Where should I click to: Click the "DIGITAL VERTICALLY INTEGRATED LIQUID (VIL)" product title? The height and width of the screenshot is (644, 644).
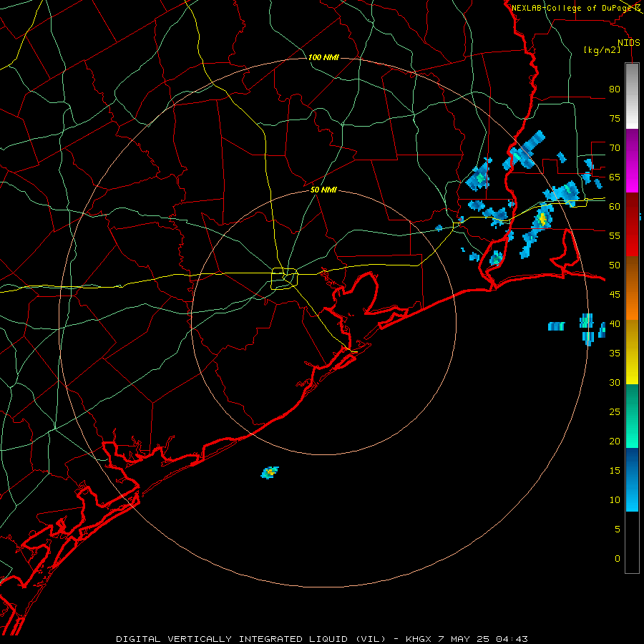(251, 639)
